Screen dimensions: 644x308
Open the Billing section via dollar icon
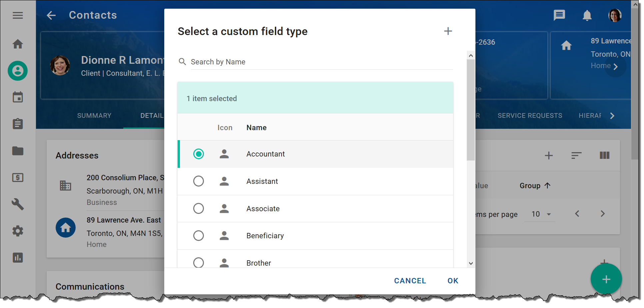pos(17,178)
